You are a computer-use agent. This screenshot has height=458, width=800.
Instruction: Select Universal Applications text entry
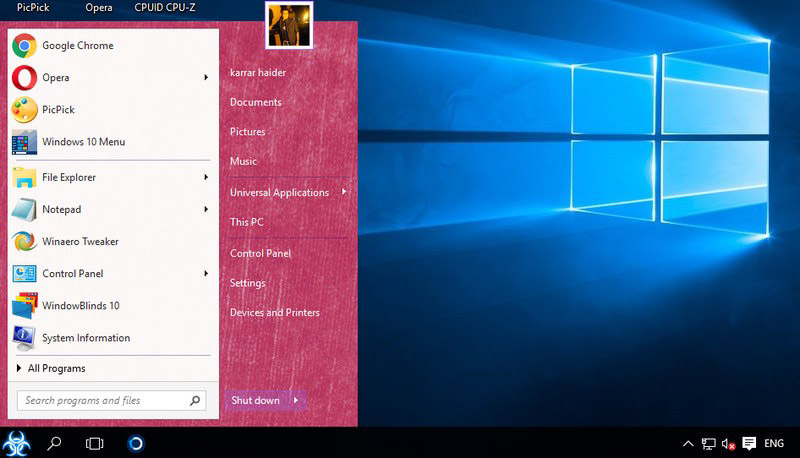tap(279, 192)
